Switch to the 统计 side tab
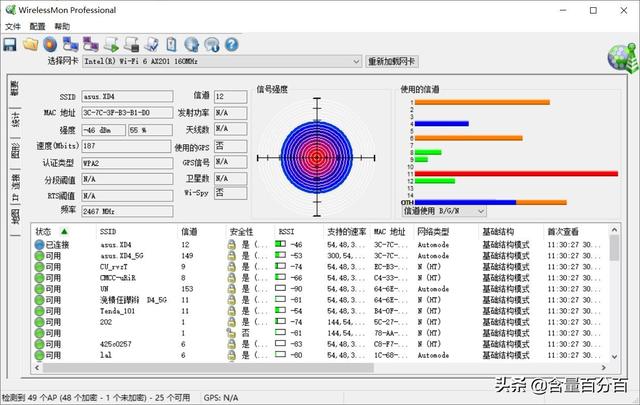Image resolution: width=640 pixels, height=405 pixels. (15, 121)
